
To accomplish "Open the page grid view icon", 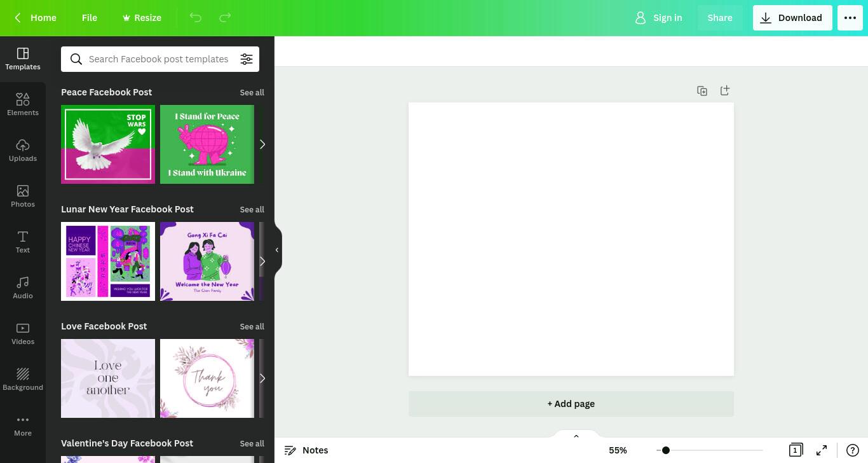I will tap(795, 450).
